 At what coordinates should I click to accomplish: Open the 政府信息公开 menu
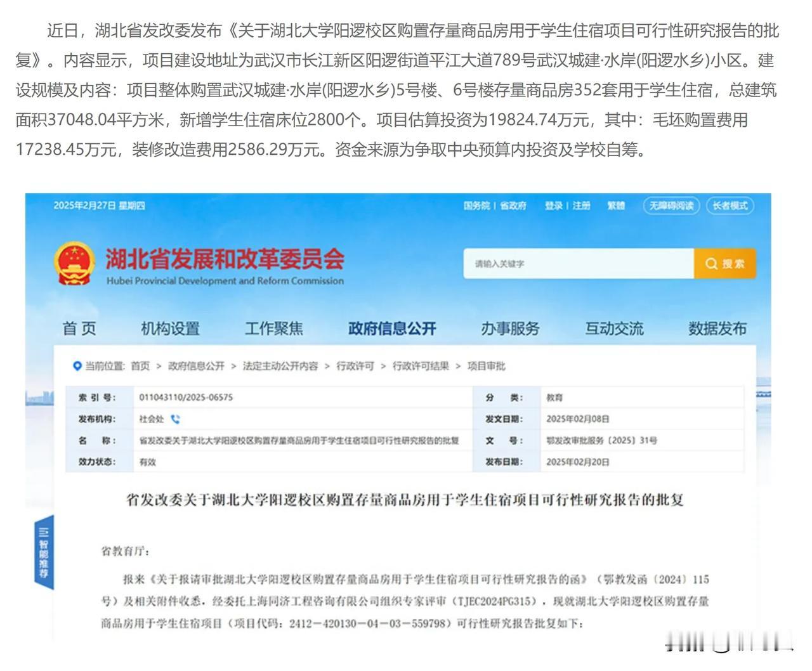(x=392, y=329)
